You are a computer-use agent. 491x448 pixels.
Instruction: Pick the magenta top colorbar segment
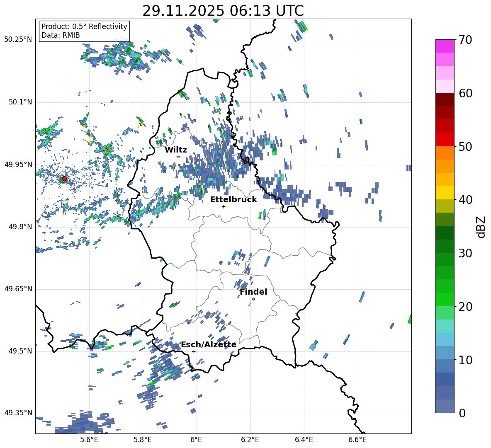coord(445,46)
